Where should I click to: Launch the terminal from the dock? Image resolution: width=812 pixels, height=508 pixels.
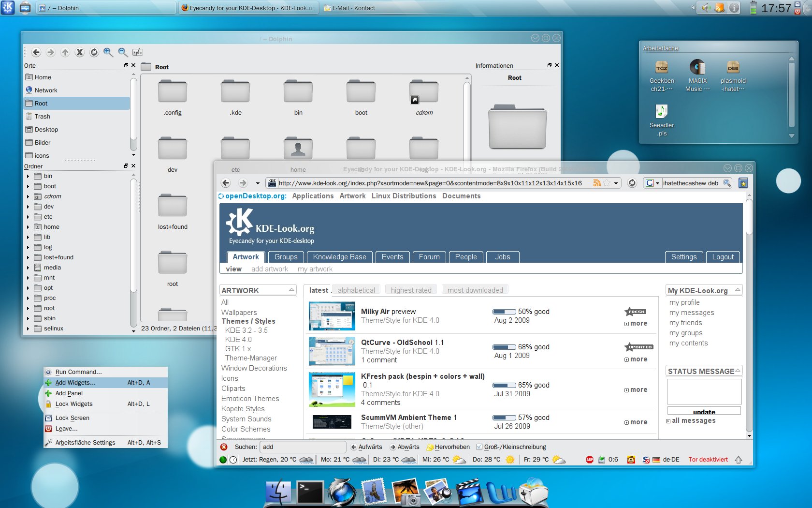click(x=310, y=492)
